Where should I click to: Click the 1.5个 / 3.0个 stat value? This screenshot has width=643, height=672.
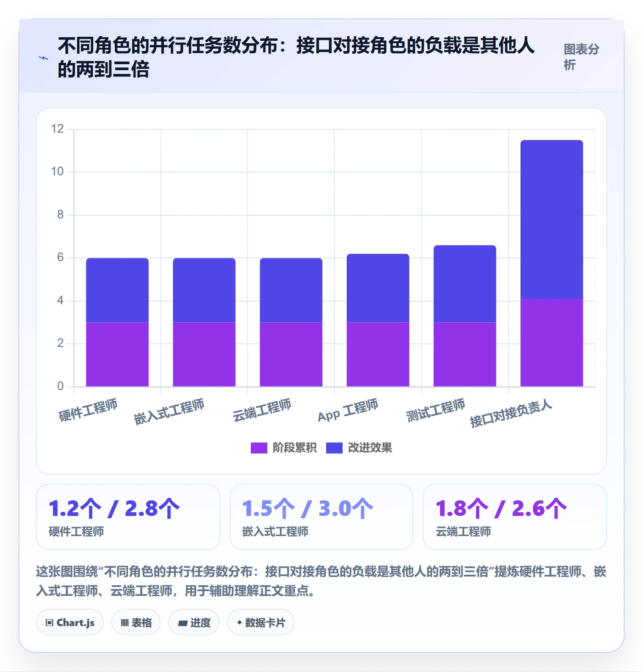(x=308, y=509)
